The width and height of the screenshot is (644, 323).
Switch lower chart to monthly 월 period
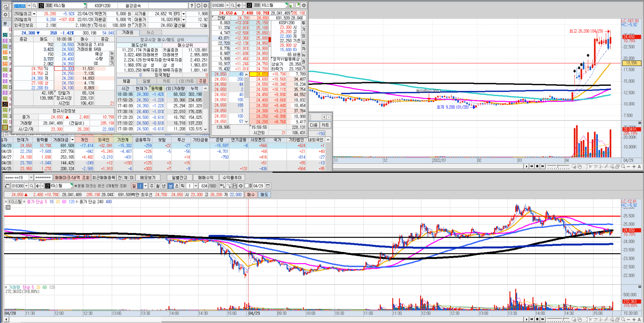[158, 186]
